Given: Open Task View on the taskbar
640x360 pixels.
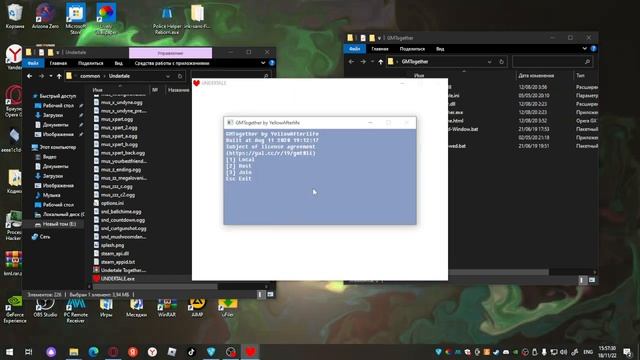Looking at the screenshot, I should [x=29, y=352].
